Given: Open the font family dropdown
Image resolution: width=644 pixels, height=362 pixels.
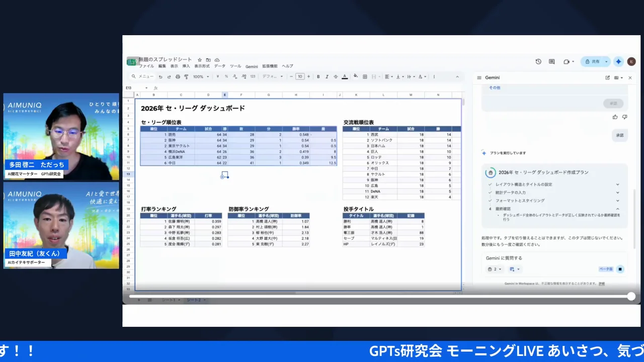Looking at the screenshot, I should point(272,77).
